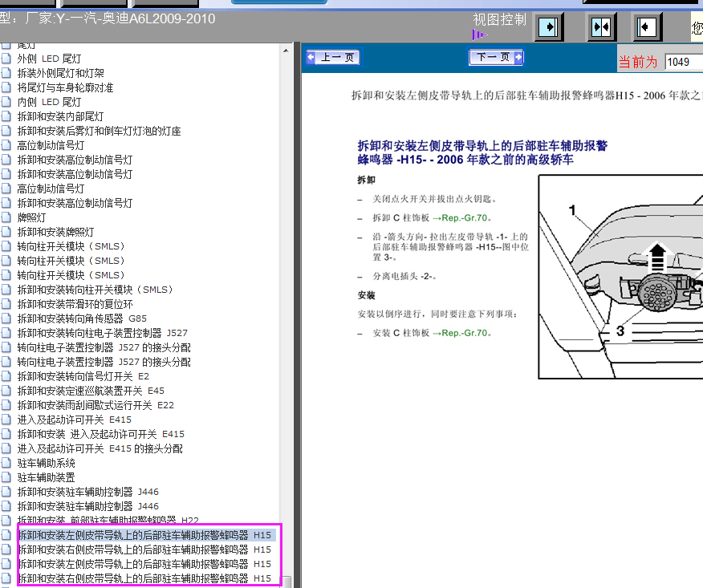
Task: Click document icon beside 拆卸和安装雨刮间歇式运行开关 E22
Action: point(6,405)
